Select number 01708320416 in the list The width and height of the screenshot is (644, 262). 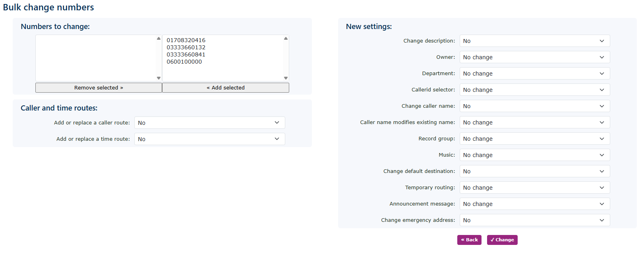186,40
